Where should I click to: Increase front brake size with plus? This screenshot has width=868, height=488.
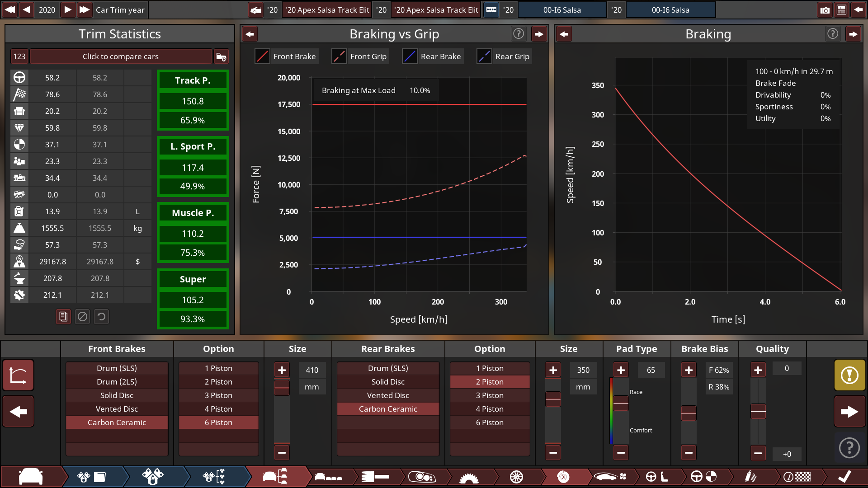(282, 370)
